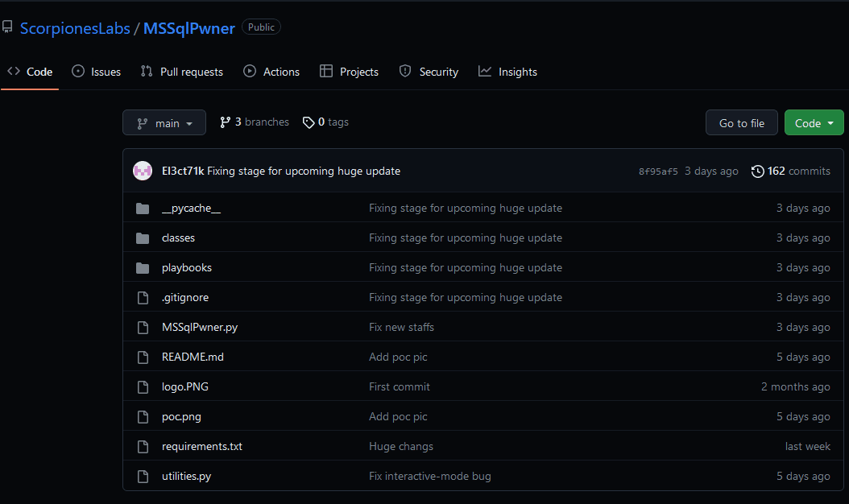Viewport: 849px width, 504px height.
Task: Go to the Projects tab
Action: (350, 72)
